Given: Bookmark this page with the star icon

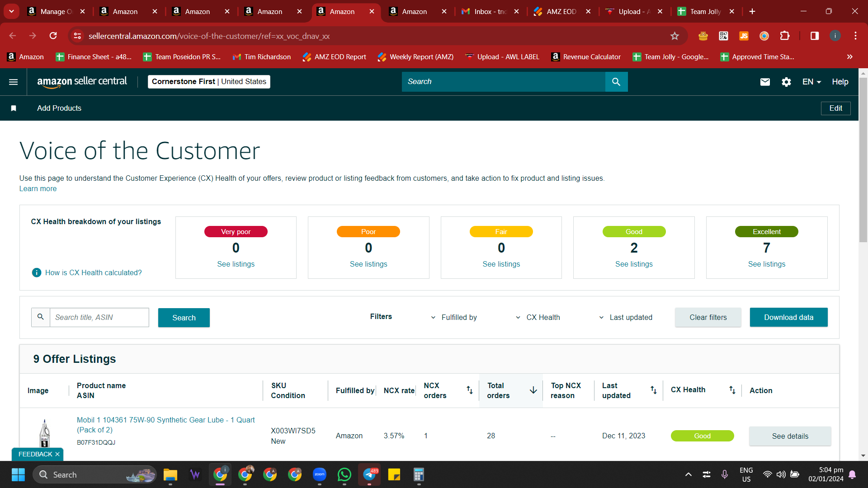Looking at the screenshot, I should pyautogui.click(x=675, y=36).
